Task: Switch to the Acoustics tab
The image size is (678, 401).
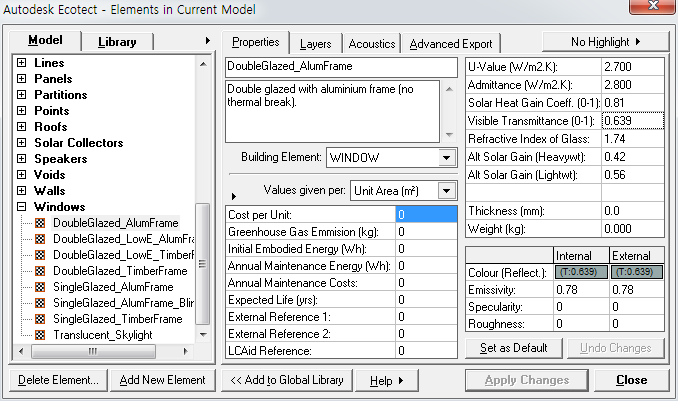Action: pyautogui.click(x=370, y=44)
